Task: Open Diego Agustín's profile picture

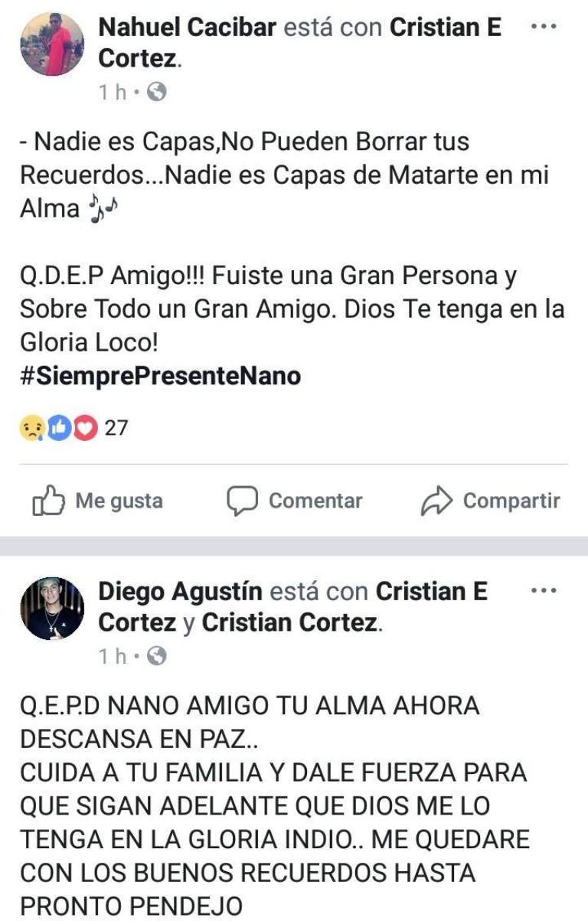Action: pyautogui.click(x=52, y=609)
